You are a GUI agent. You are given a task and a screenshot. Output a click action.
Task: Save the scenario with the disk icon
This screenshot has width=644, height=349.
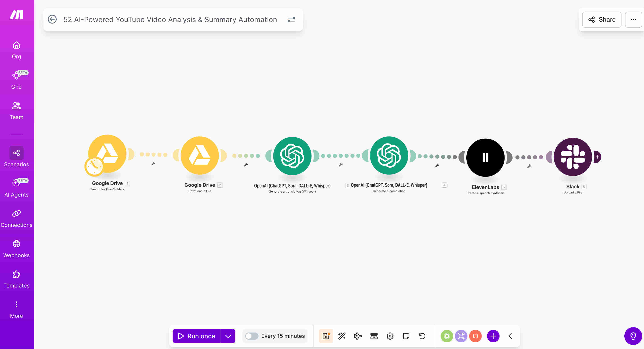pyautogui.click(x=326, y=336)
